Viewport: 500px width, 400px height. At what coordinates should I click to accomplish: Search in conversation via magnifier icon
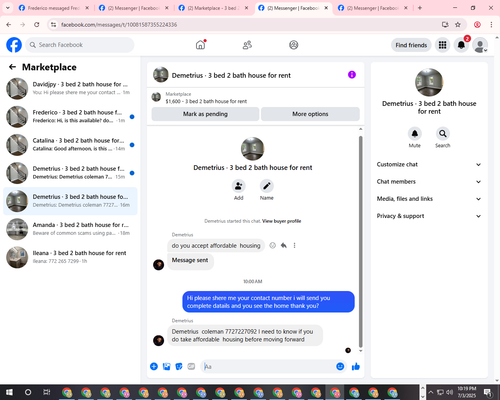443,134
